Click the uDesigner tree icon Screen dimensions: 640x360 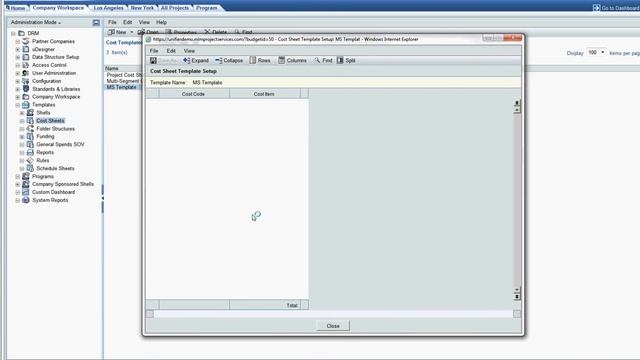26,49
